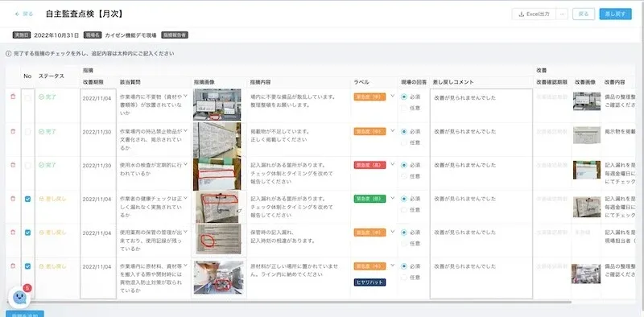
Task: Click 差し戻しコメント field in 不要物 row
Action: point(481,105)
